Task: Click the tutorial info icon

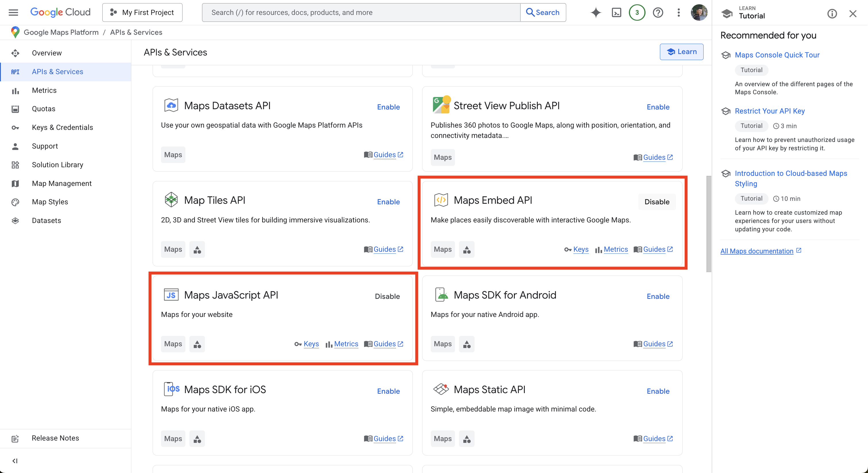Action: pyautogui.click(x=832, y=14)
